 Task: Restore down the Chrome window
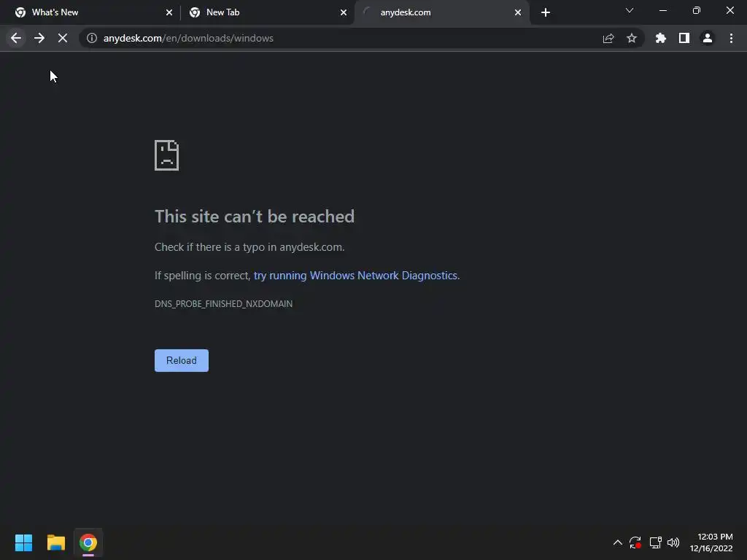697,10
